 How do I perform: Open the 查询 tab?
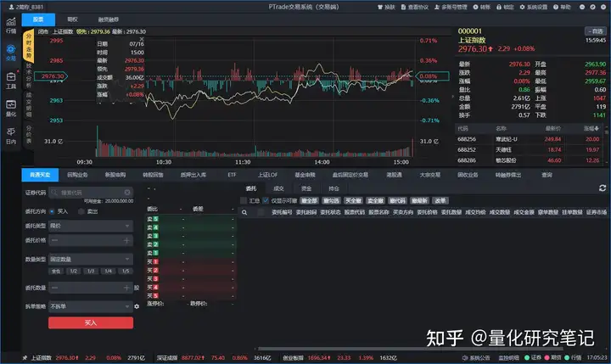pyautogui.click(x=547, y=175)
